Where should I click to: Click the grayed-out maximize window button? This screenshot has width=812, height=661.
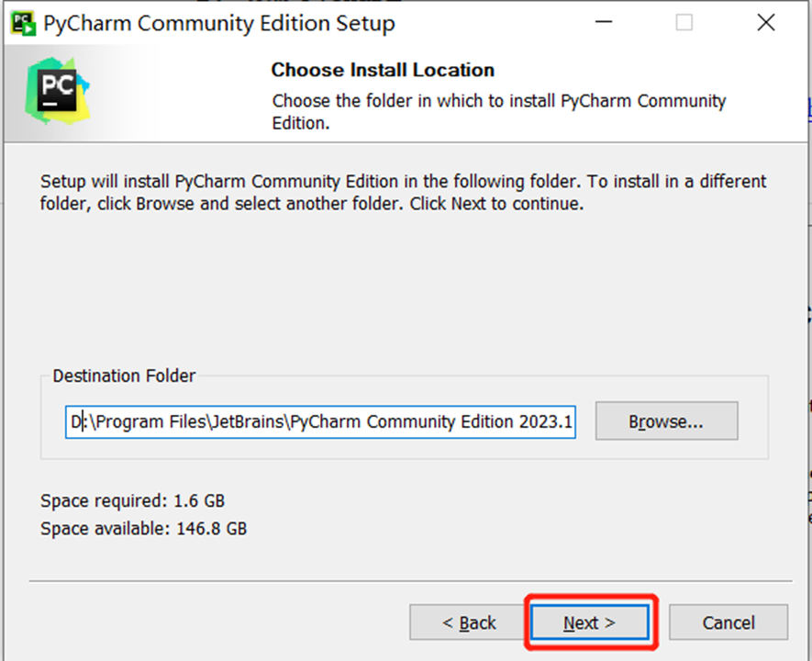pos(684,23)
